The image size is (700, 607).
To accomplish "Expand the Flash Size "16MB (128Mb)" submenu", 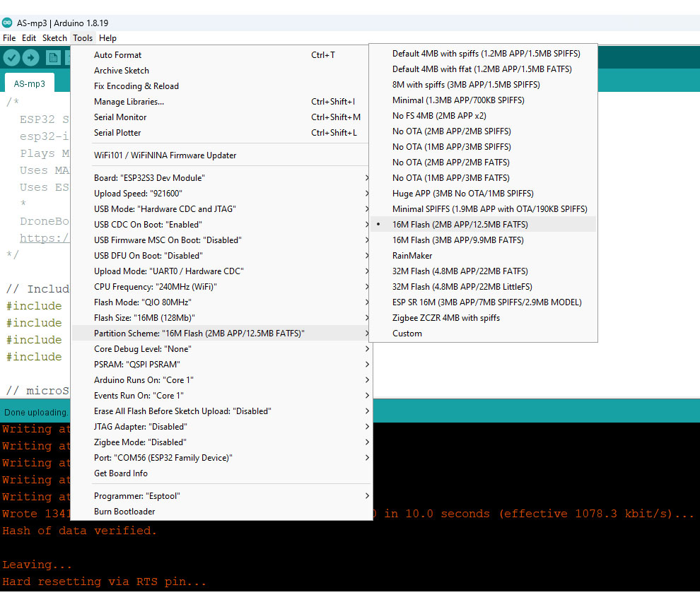I will (x=144, y=318).
